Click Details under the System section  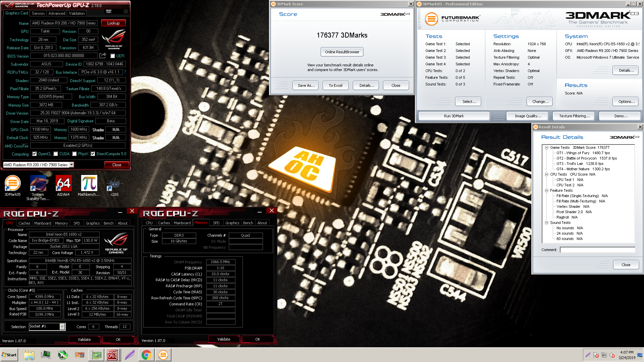(626, 70)
